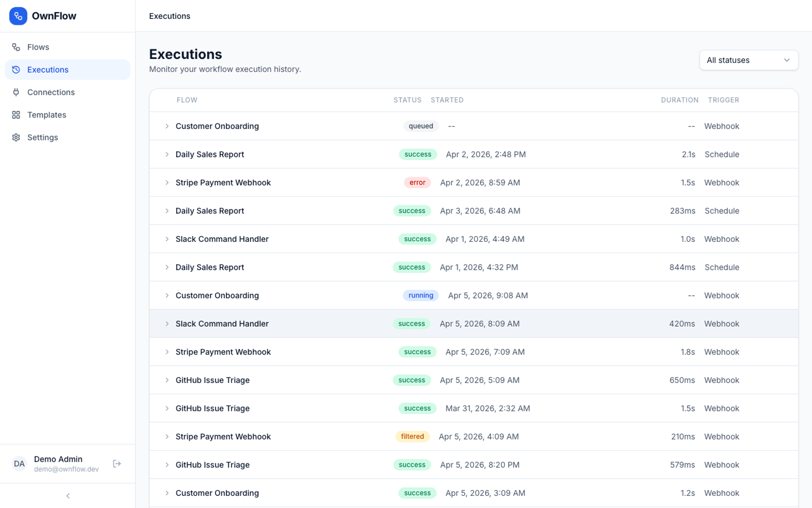
Task: Open the Flows page
Action: (67, 47)
